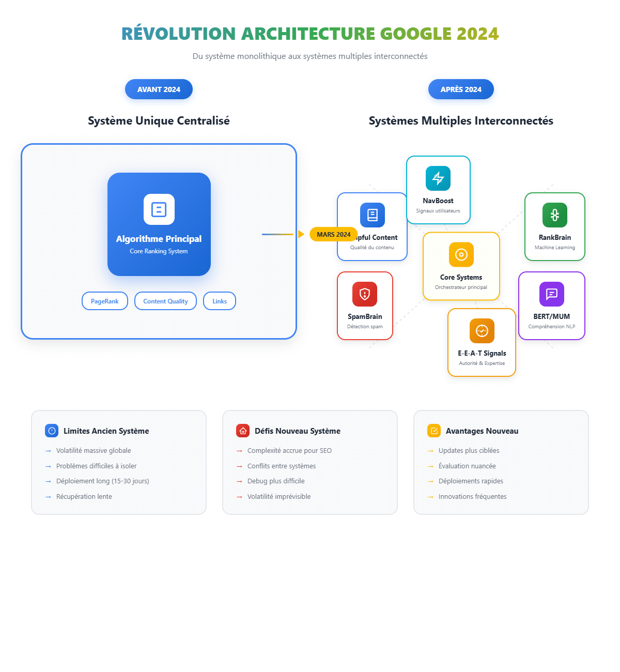Click the Algorithme Principal document icon

pyautogui.click(x=159, y=209)
